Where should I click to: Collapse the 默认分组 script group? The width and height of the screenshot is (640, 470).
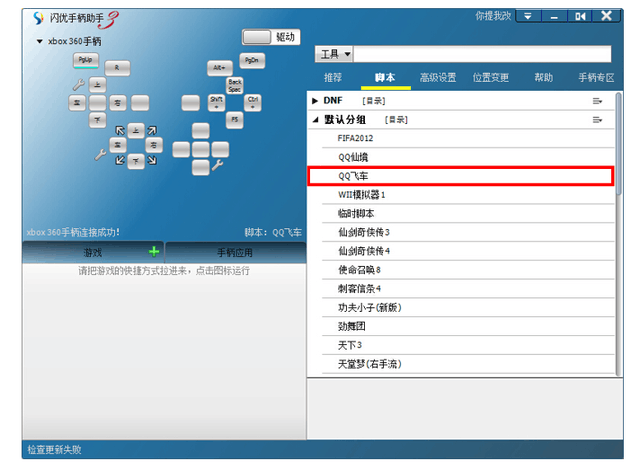[315, 120]
